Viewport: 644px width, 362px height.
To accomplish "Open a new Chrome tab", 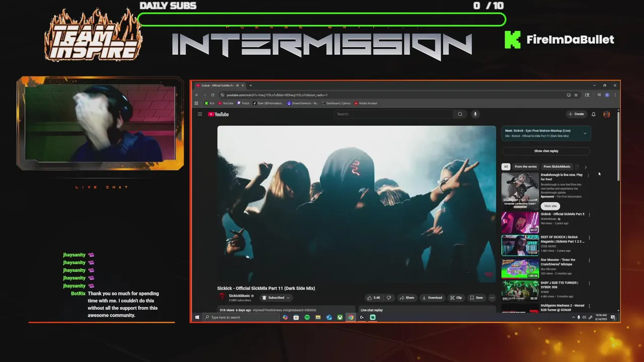I will coord(251,85).
